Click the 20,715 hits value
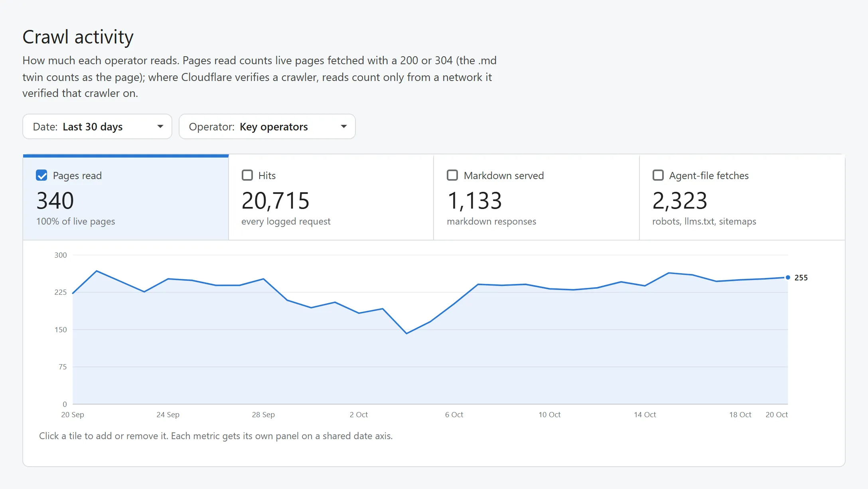 pos(275,201)
